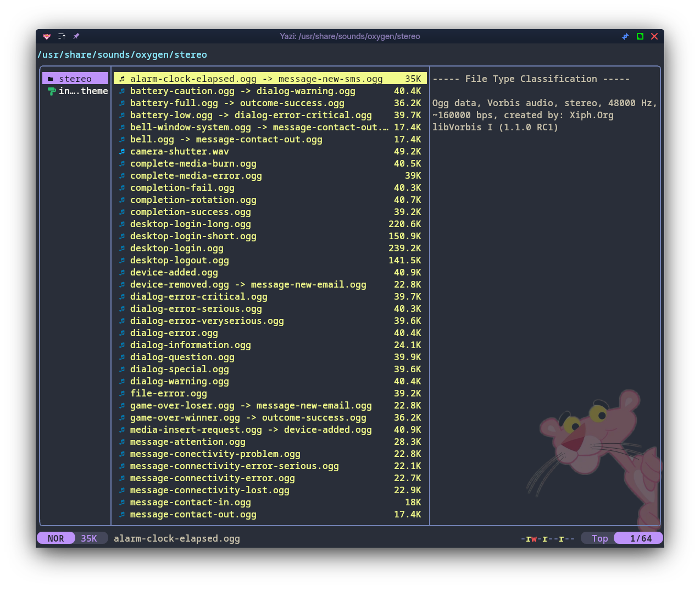
Task: Click the music icon beside dialog-question.ogg
Action: [x=122, y=357]
